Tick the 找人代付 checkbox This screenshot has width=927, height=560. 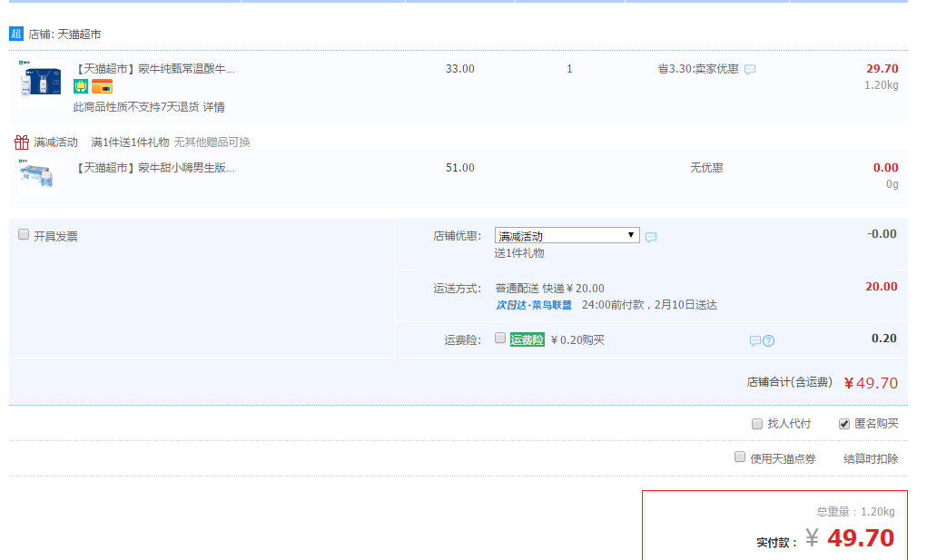coord(757,423)
